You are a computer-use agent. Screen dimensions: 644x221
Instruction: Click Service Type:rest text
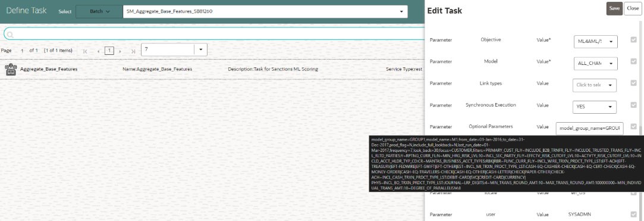coord(404,69)
